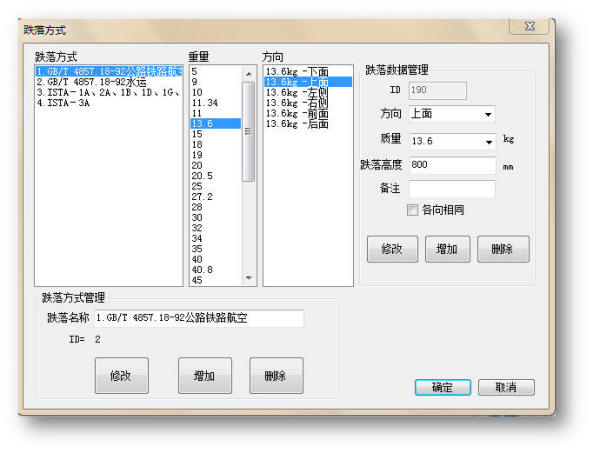
Task: Select weight 40.8 in 重量 list
Action: point(216,269)
